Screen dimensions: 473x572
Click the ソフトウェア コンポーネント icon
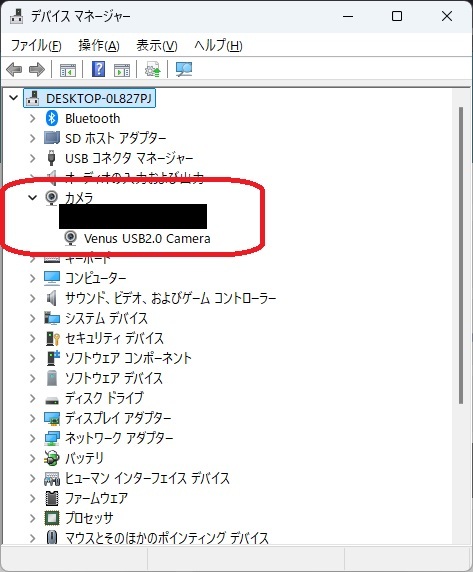click(53, 358)
